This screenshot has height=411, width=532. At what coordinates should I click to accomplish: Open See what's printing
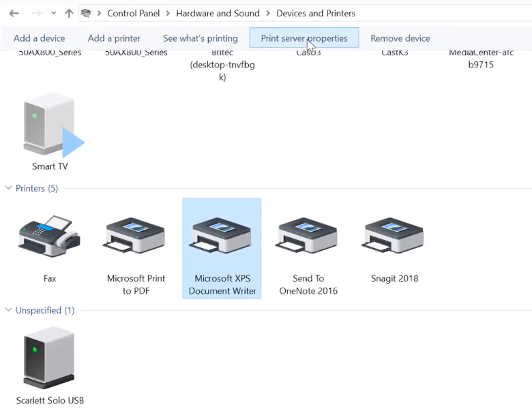[x=201, y=38]
